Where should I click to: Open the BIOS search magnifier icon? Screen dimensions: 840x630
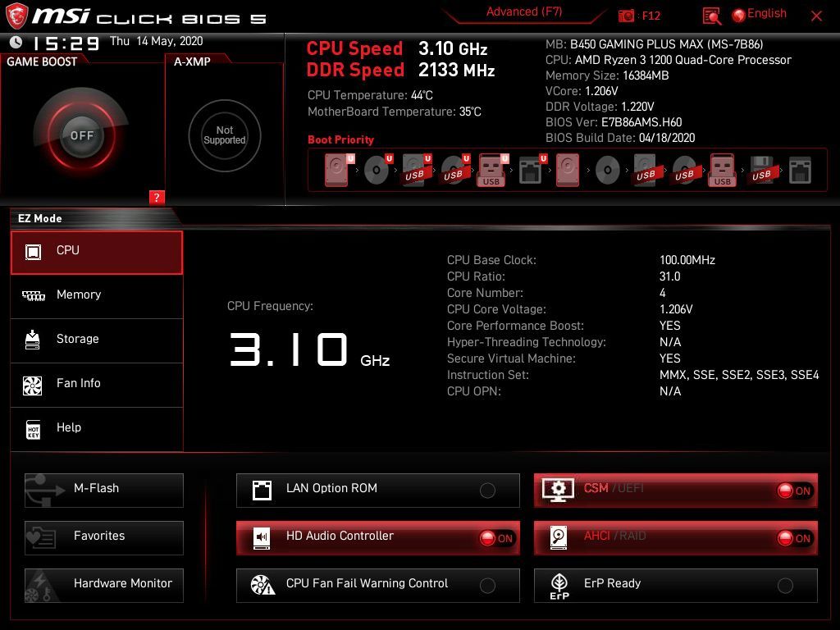(x=711, y=16)
